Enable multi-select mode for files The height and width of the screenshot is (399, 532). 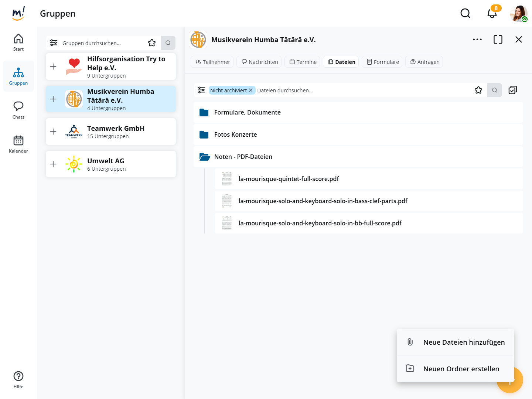pos(512,90)
